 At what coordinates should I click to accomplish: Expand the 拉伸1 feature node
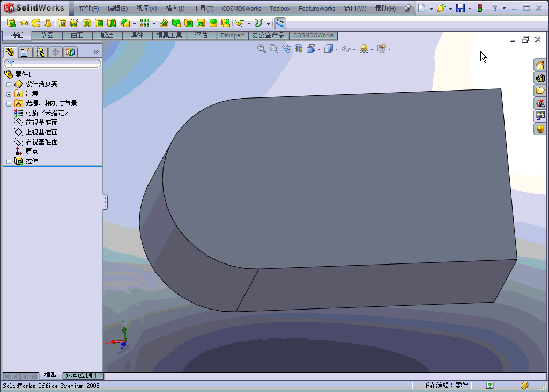9,161
